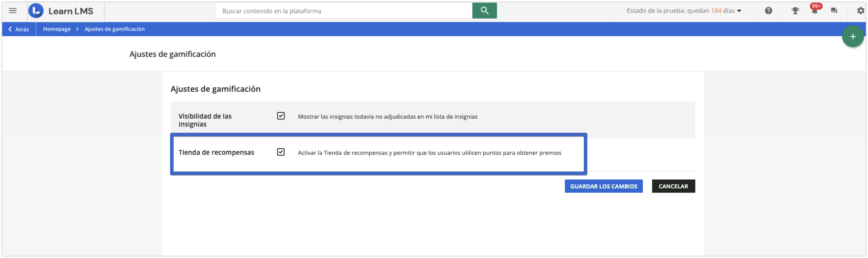This screenshot has height=258, width=868.
Task: Open the hamburger main menu
Action: pyautogui.click(x=13, y=11)
